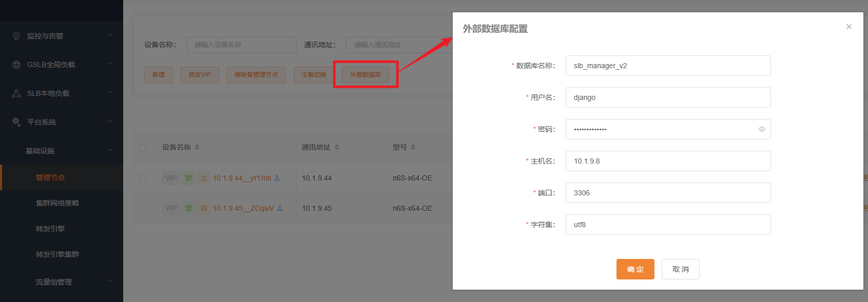Viewport: 868px width, 302px height.
Task: Focus the 主机名 input field
Action: tap(668, 161)
